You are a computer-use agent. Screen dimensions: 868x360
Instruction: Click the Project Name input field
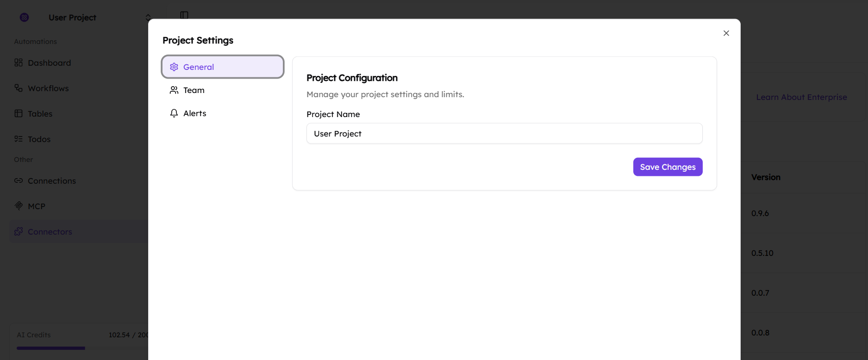pos(504,134)
